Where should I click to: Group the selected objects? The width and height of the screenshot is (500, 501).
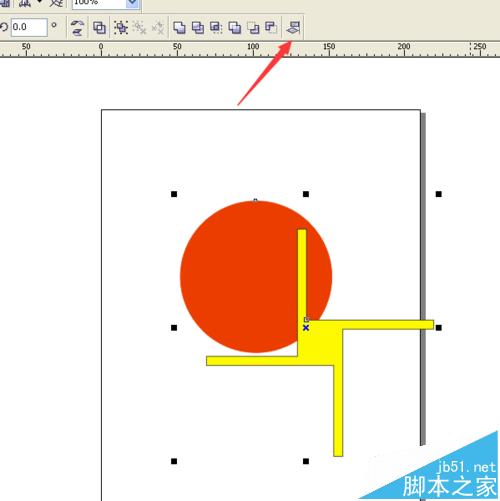point(121,27)
